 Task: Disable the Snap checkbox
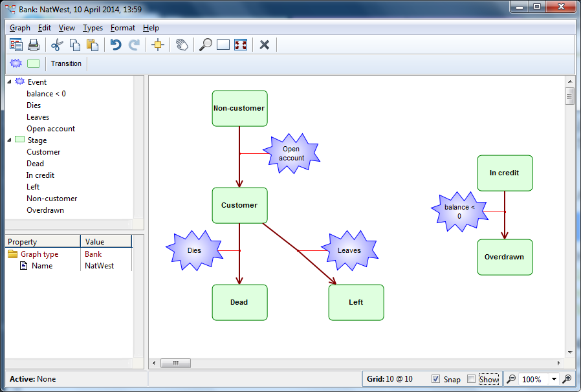click(436, 379)
